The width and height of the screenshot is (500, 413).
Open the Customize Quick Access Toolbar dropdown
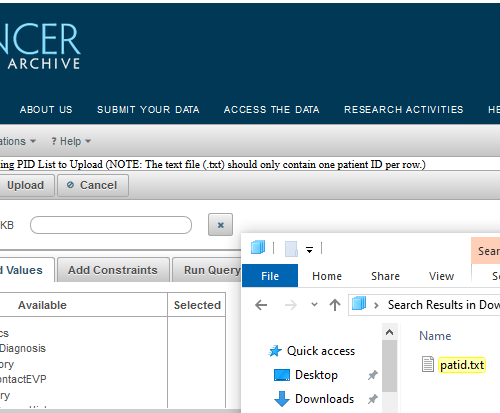coord(309,249)
